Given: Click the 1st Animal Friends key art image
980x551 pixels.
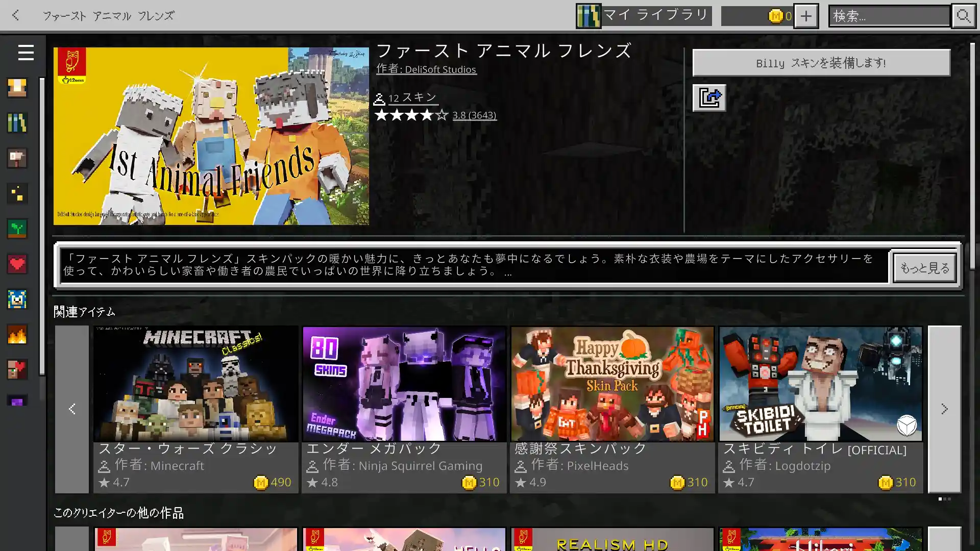Looking at the screenshot, I should tap(211, 136).
